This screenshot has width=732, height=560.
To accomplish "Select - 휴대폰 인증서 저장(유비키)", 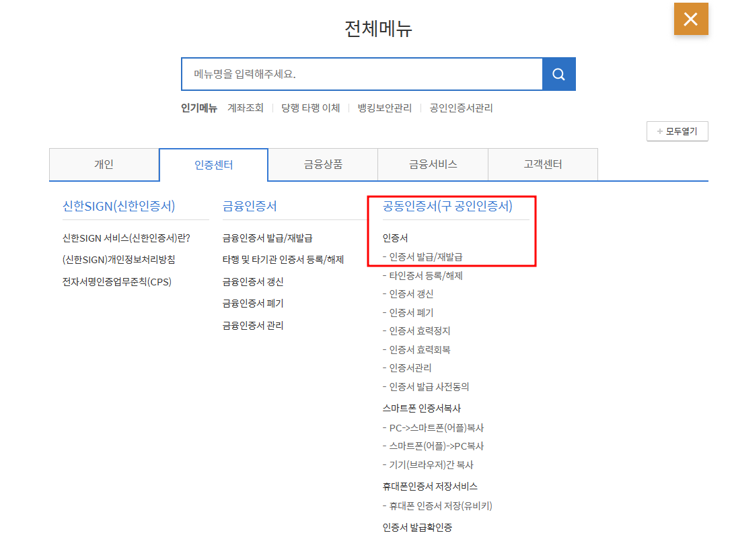I will [437, 506].
